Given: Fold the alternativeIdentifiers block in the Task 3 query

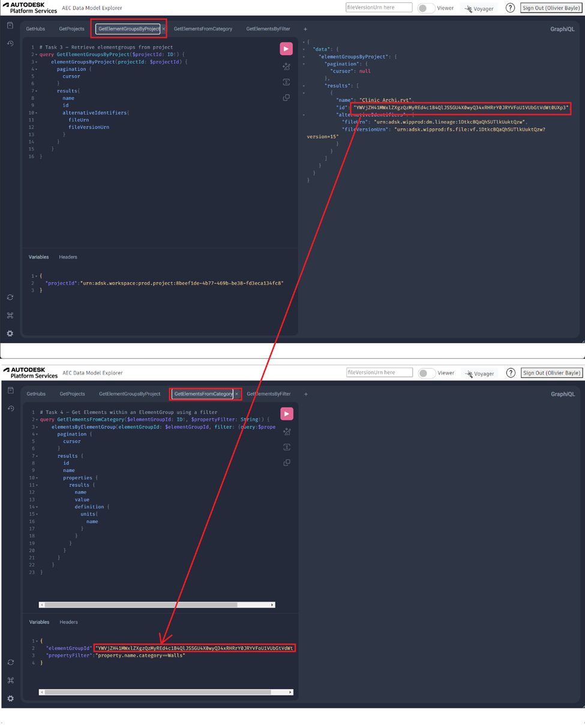Looking at the screenshot, I should click(37, 113).
